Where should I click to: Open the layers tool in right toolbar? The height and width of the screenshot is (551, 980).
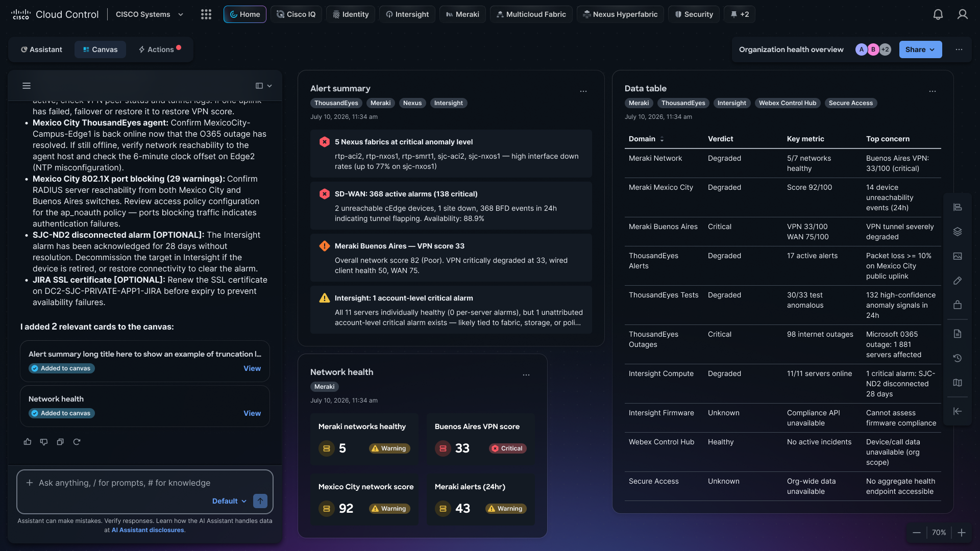tap(958, 232)
